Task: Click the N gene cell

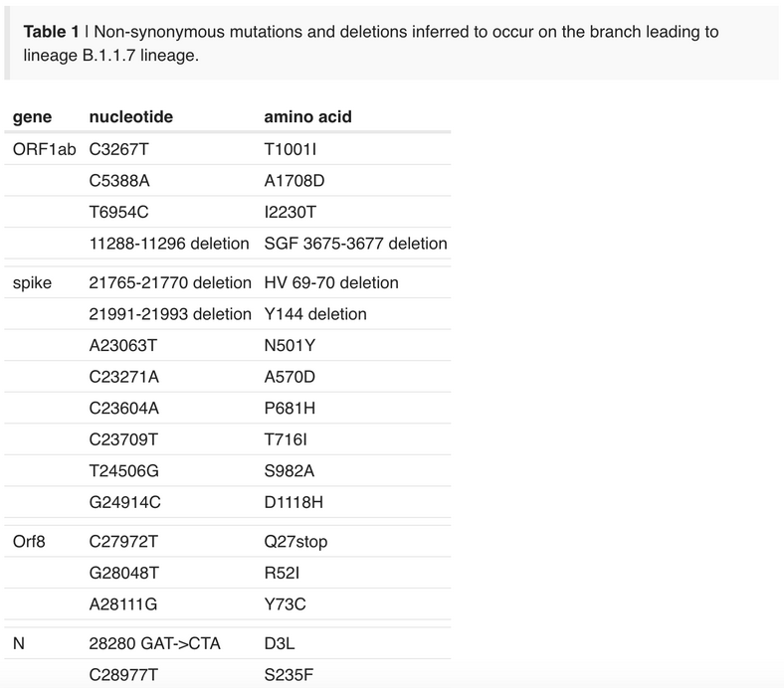Action: tap(19, 643)
